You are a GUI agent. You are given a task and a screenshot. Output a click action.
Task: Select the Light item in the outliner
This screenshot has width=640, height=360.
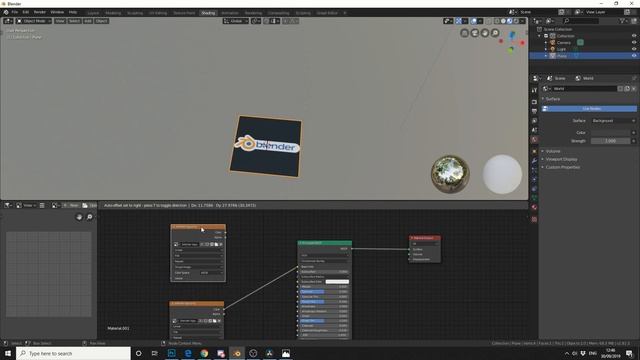click(x=561, y=49)
